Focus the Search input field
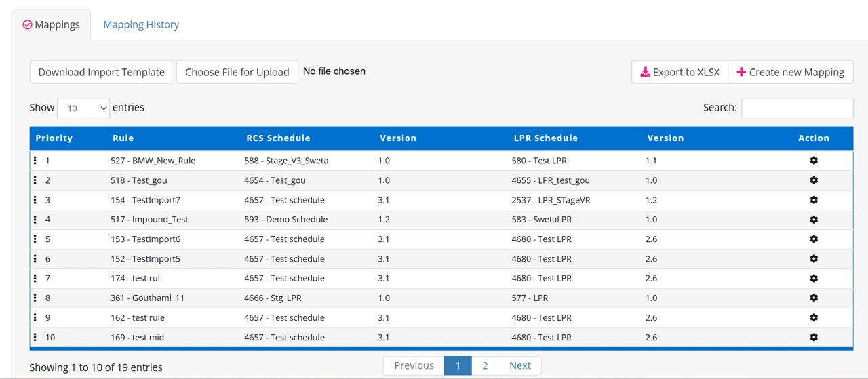The width and height of the screenshot is (868, 379). [797, 108]
